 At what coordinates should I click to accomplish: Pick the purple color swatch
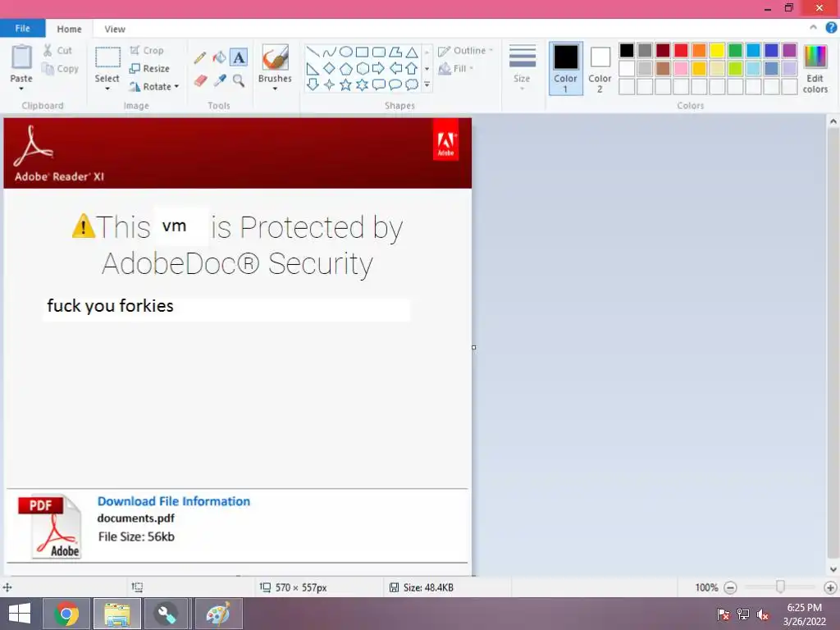(789, 50)
